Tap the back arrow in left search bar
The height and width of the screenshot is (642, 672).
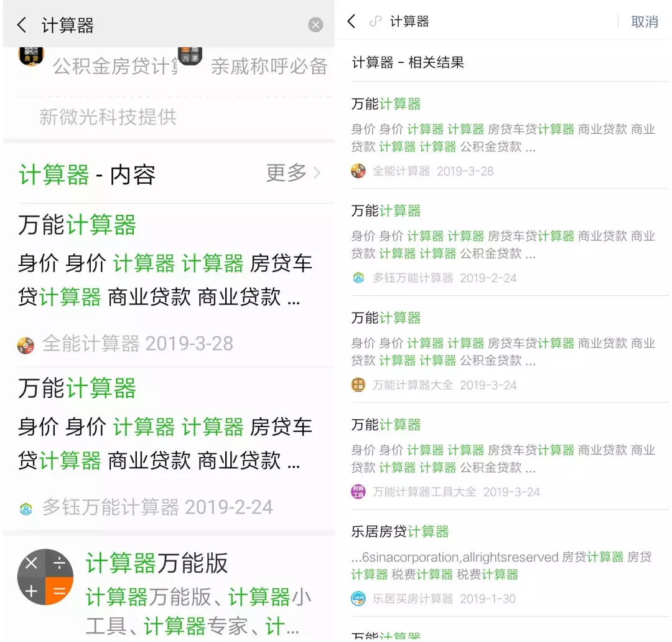(22, 25)
